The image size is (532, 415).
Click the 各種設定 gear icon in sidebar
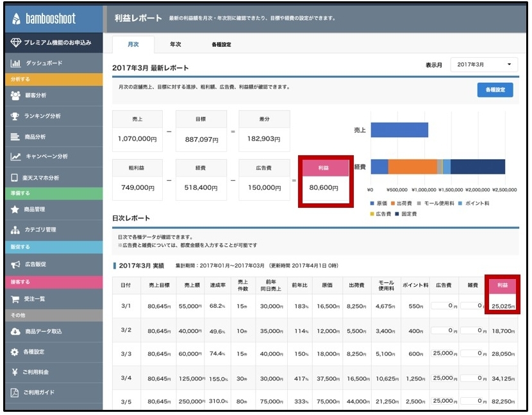(x=16, y=352)
